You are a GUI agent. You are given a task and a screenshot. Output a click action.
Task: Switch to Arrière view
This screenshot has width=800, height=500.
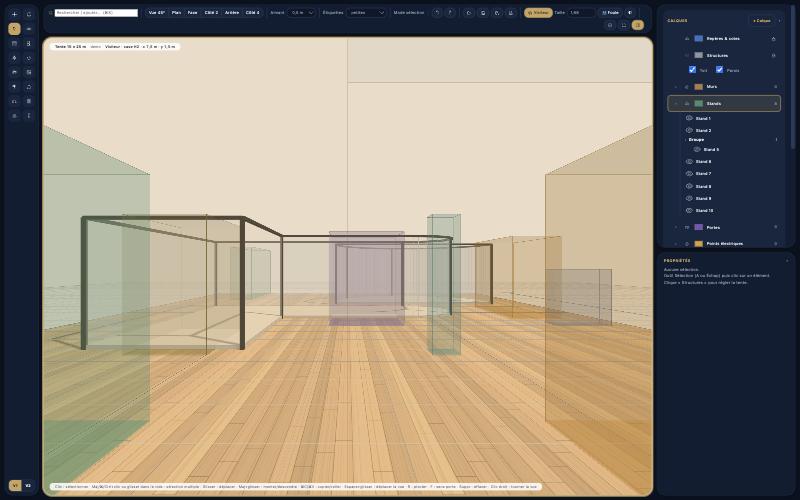pyautogui.click(x=232, y=13)
